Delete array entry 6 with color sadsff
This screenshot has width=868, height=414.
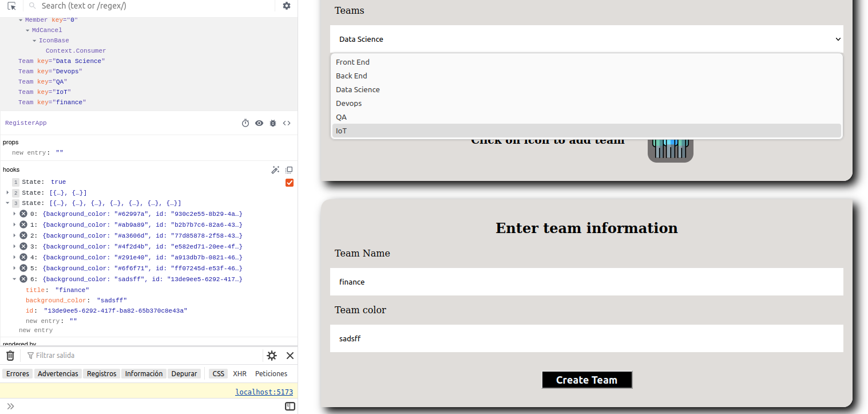[23, 279]
